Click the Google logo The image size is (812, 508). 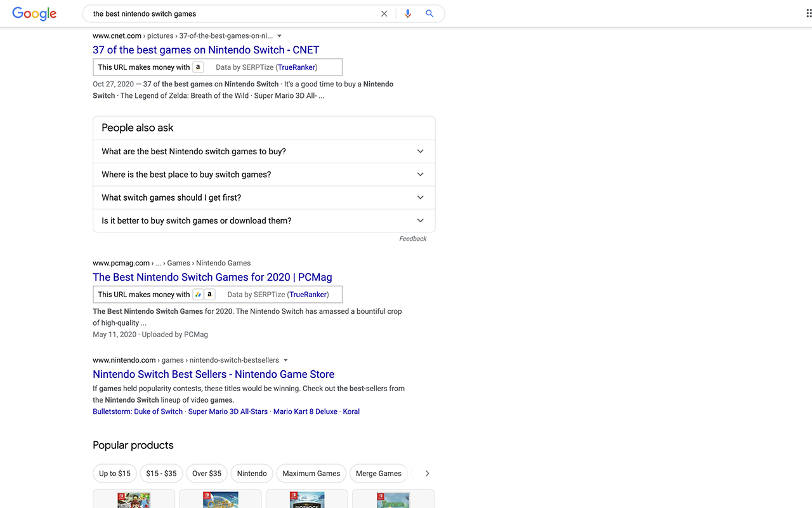click(x=34, y=13)
